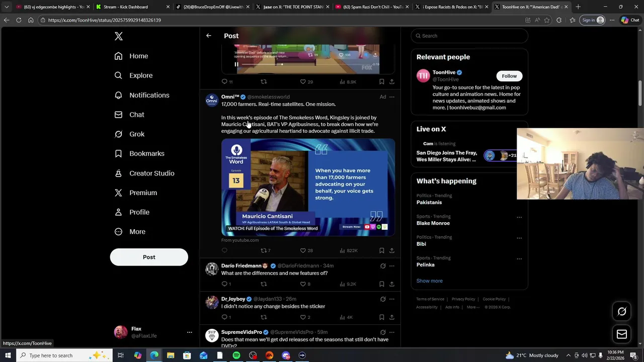Open a new browser tab

pos(578,7)
